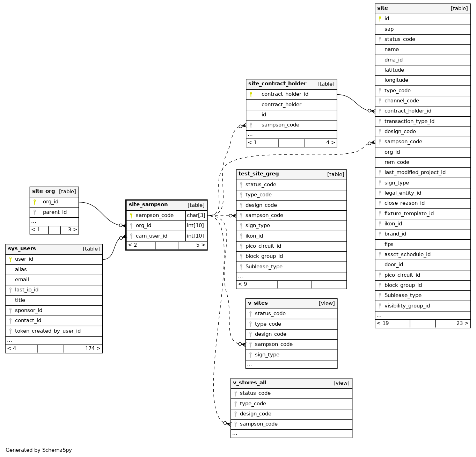Image resolution: width=476 pixels, height=457 pixels.
Task: Click the yellow key icon beside user_id in sys_users
Action: coord(10,259)
